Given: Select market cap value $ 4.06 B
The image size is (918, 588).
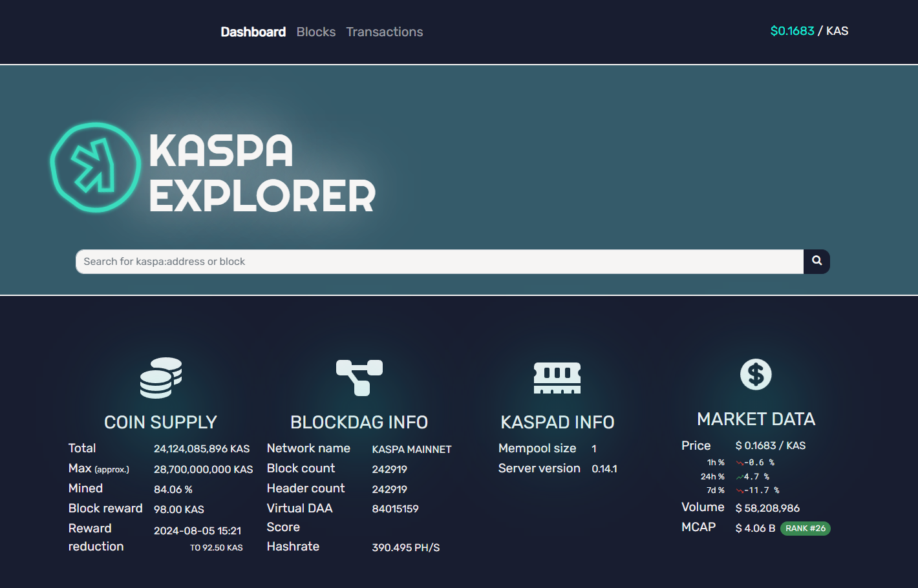Looking at the screenshot, I should coord(755,529).
